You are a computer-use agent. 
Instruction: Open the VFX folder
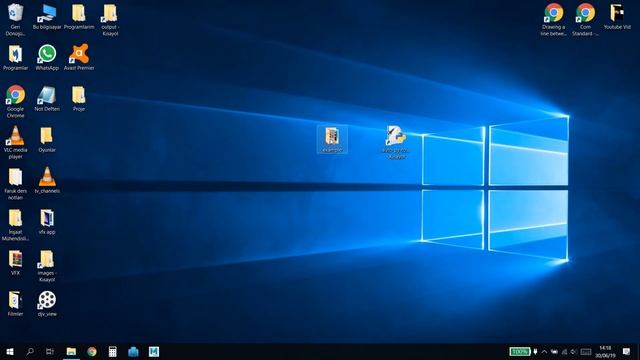(16, 262)
